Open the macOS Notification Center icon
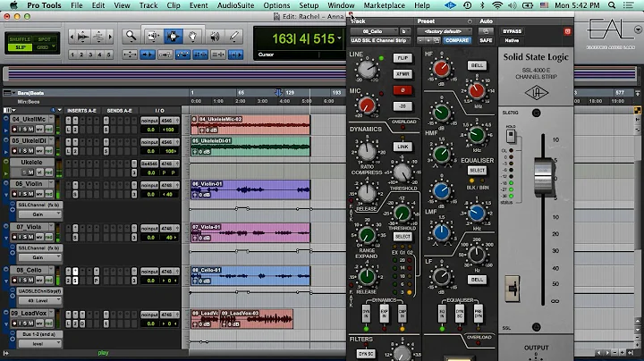The width and height of the screenshot is (644, 361). tap(628, 5)
